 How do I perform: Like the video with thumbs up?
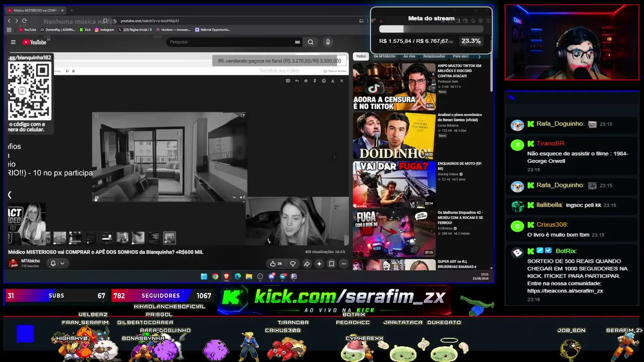click(x=276, y=263)
